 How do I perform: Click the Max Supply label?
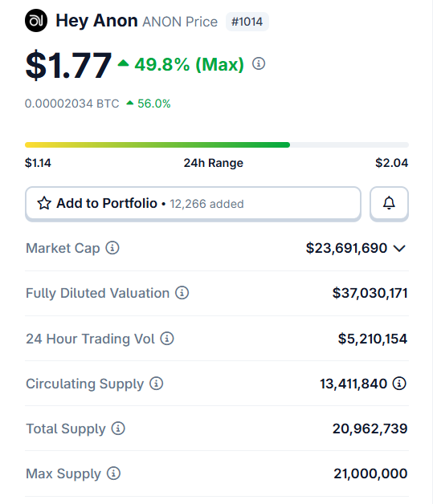63,474
